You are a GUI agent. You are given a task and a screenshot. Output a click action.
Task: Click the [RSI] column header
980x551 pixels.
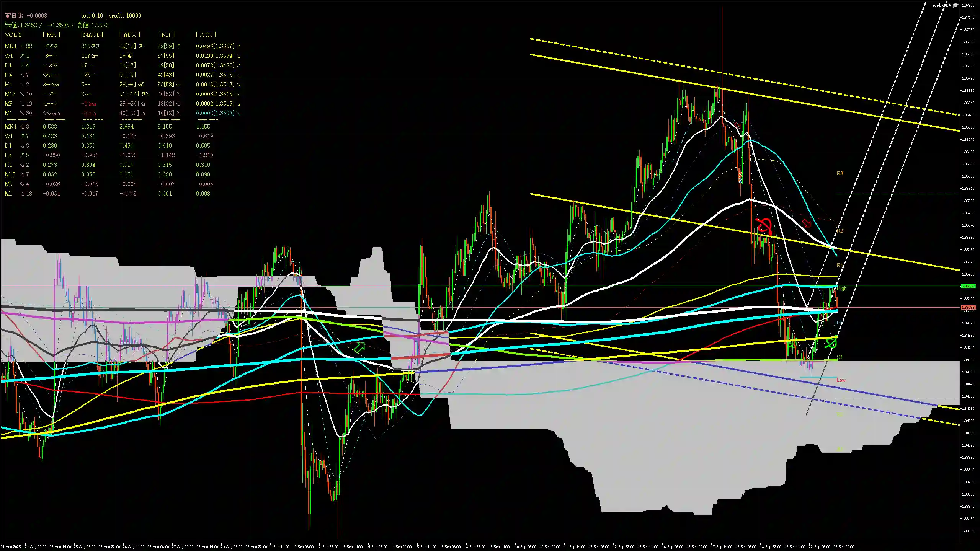coord(166,34)
